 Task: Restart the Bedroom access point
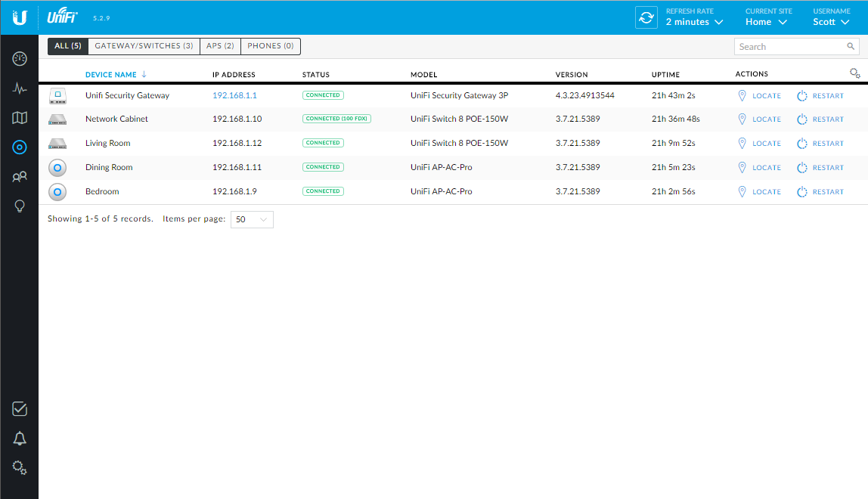pos(820,191)
